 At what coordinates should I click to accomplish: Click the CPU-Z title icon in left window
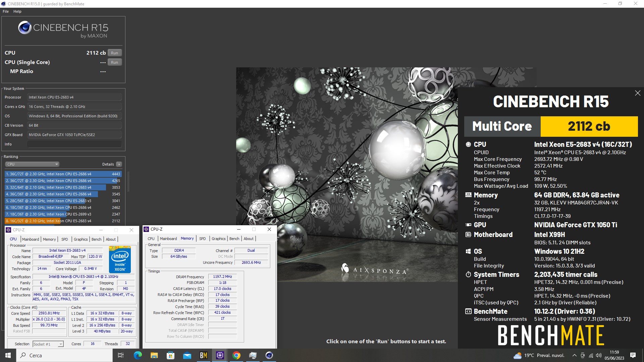tap(9, 230)
